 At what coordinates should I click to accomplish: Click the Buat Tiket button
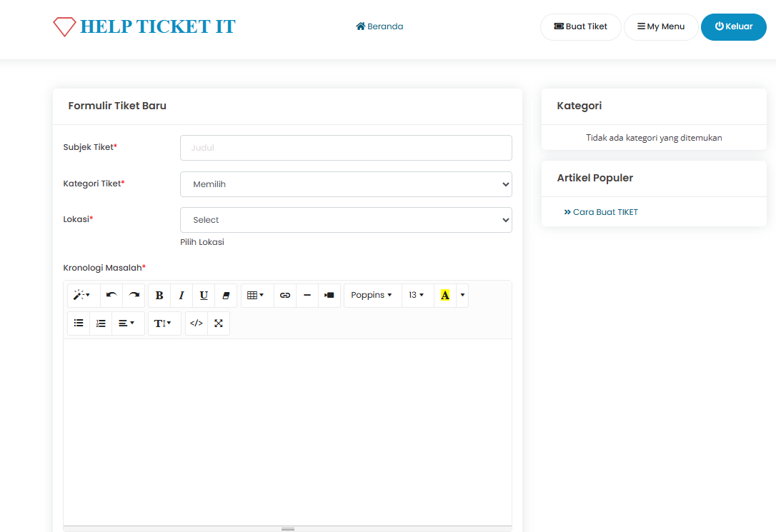580,26
